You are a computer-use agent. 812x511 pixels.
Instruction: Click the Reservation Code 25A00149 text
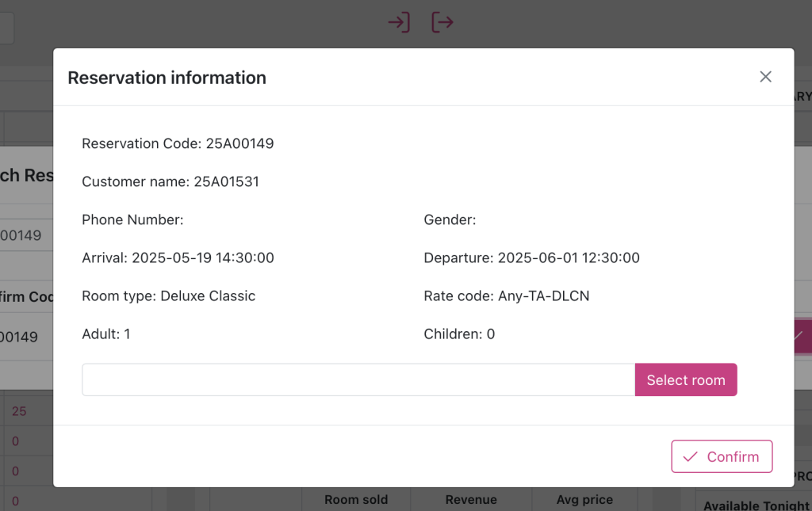click(x=178, y=143)
